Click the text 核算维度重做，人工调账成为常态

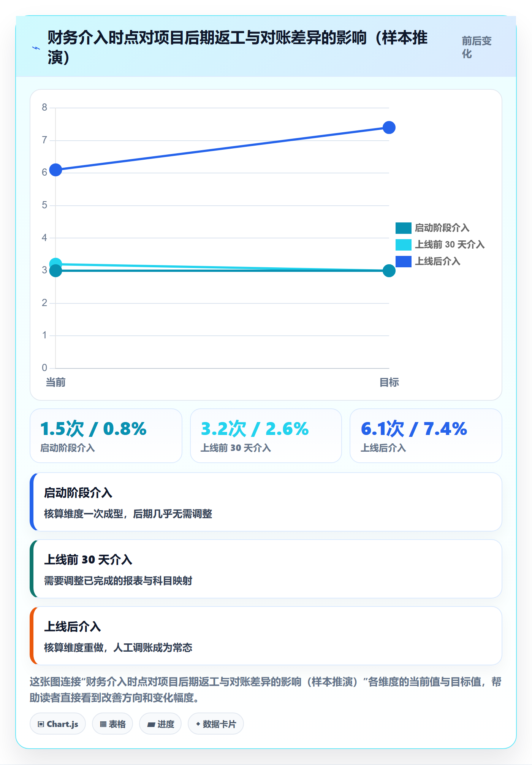pyautogui.click(x=118, y=648)
